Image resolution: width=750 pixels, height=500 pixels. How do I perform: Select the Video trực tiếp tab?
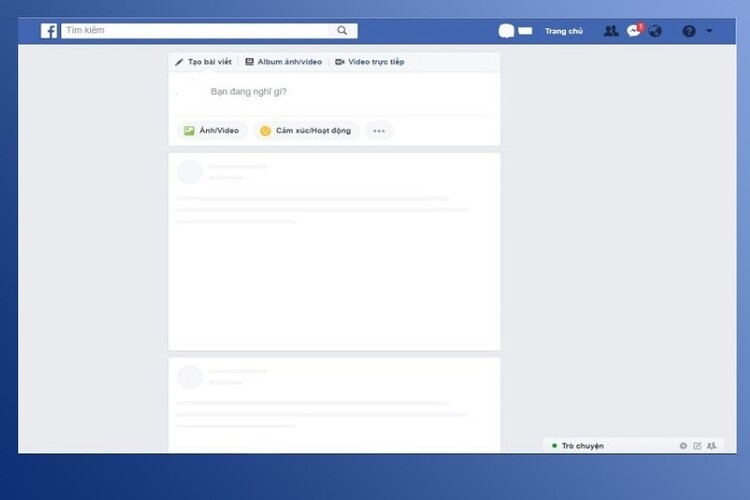coord(370,62)
